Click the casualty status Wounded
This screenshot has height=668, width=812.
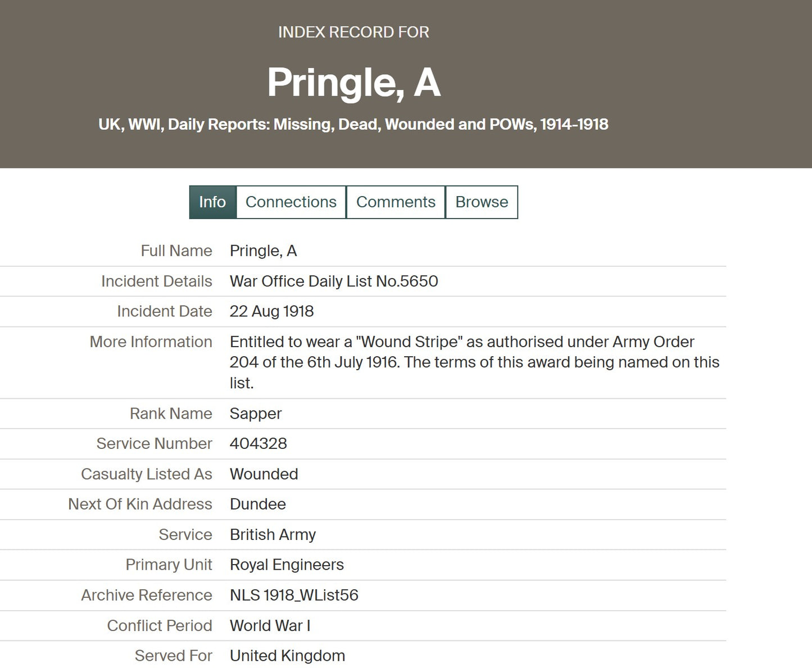[264, 474]
